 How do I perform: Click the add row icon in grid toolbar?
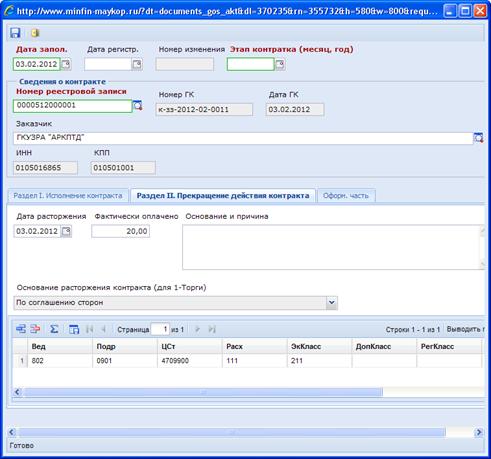pos(21,329)
